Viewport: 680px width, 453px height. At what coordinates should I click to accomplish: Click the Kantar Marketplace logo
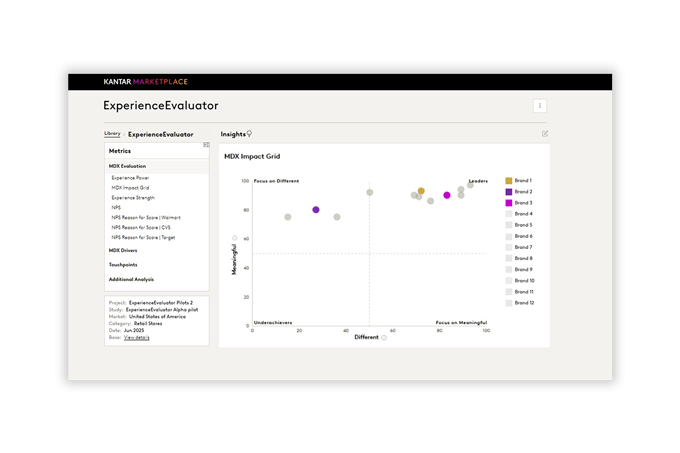tap(146, 81)
